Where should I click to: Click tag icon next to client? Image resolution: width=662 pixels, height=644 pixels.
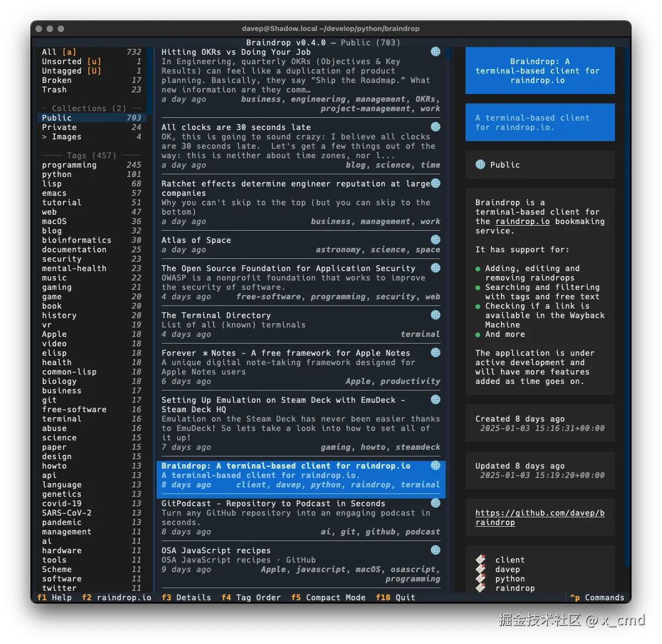click(x=480, y=559)
